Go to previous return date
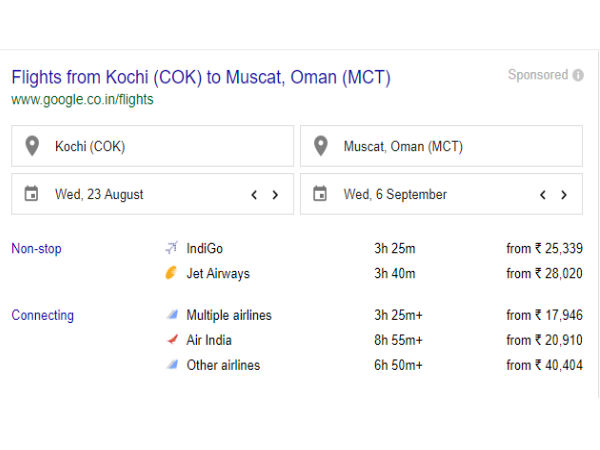Image resolution: width=600 pixels, height=450 pixels. point(543,195)
